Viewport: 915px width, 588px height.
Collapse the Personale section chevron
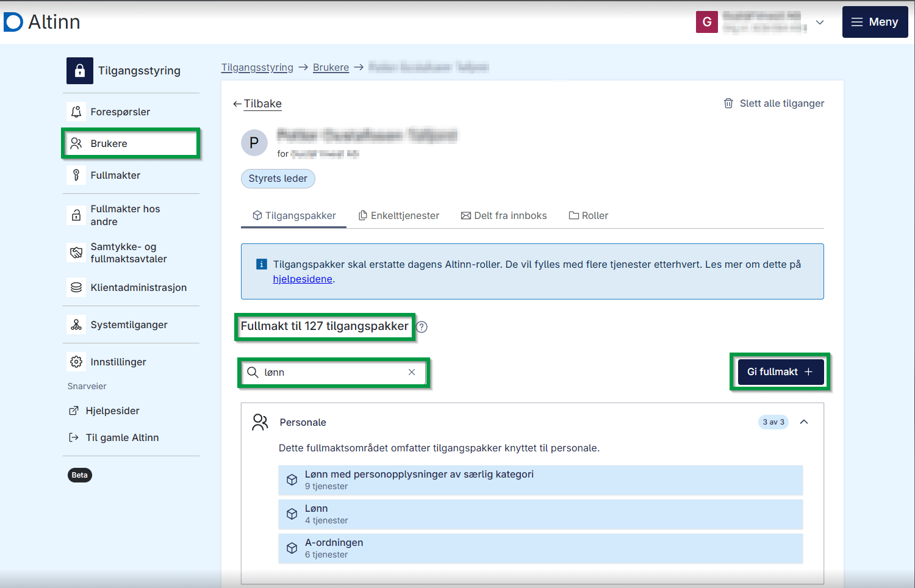(804, 422)
